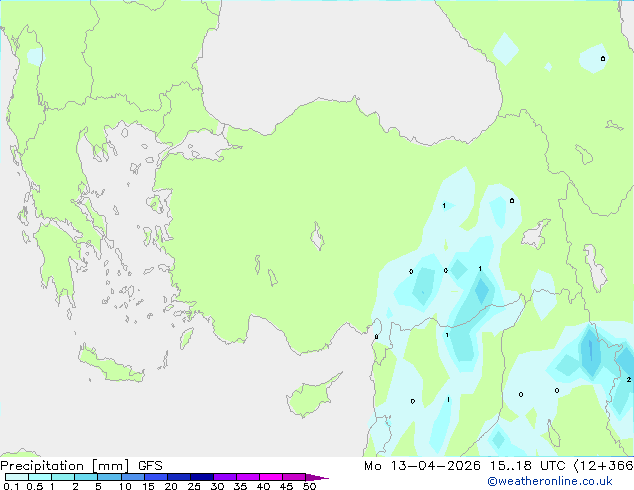This screenshot has height=490, width=634.
Task: Click the 15–20 mm legend swatch
Action: point(156,477)
